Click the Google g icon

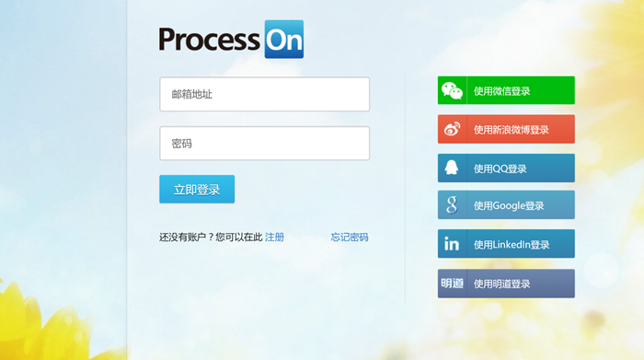452,204
